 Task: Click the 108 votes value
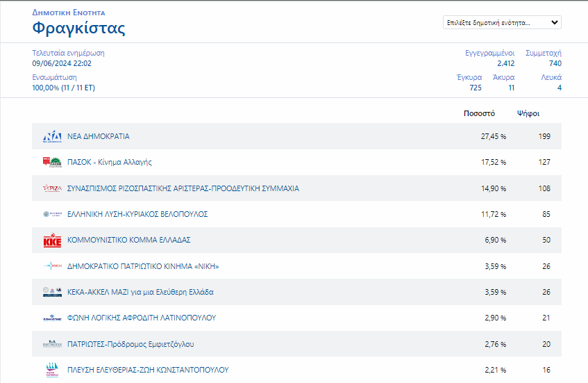tap(544, 188)
